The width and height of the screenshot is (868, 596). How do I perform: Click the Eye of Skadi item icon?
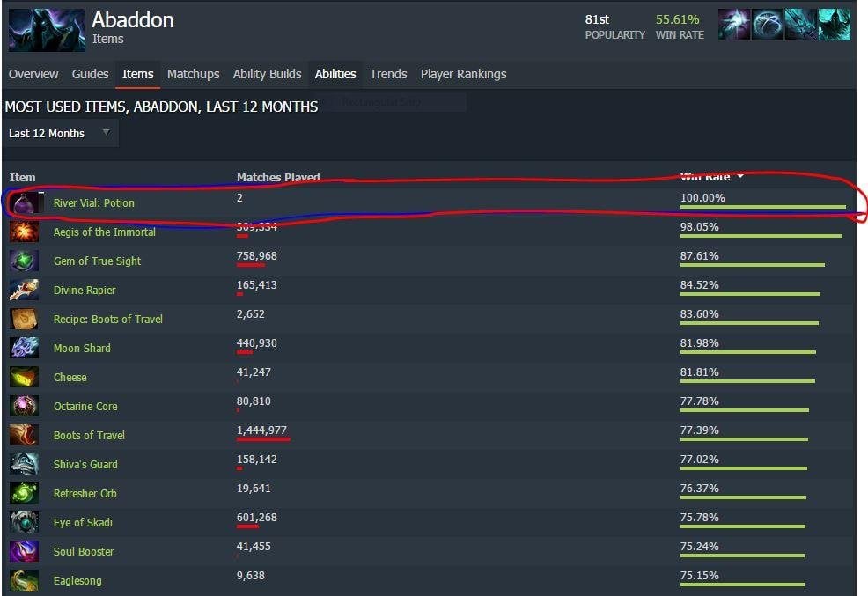25,522
